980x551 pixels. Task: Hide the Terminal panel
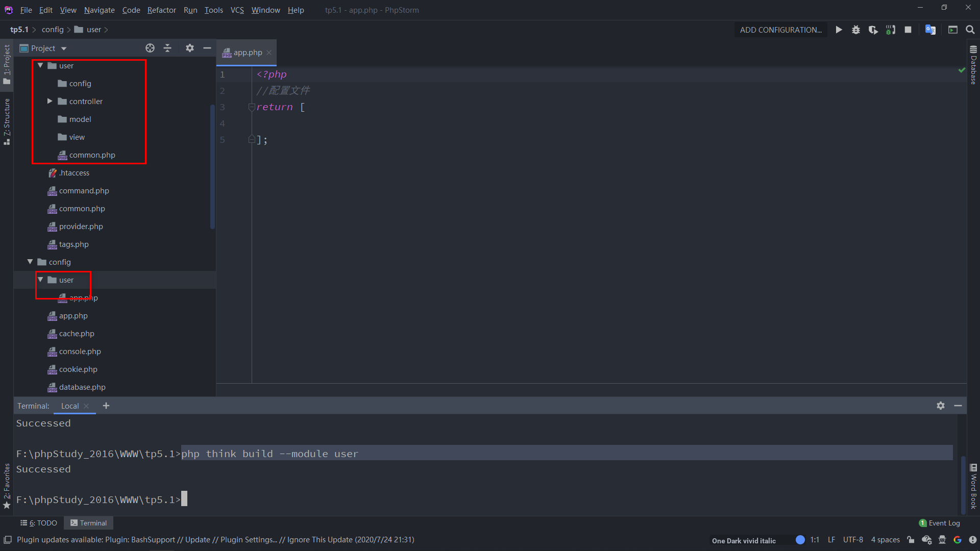click(958, 406)
